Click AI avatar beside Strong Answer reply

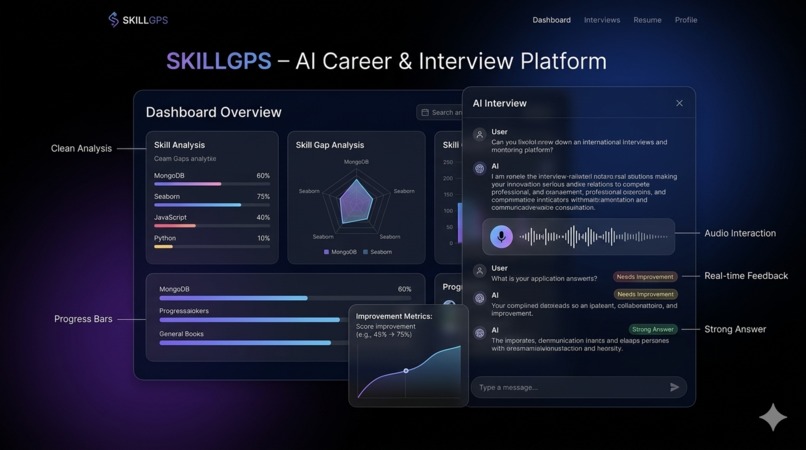(x=479, y=333)
